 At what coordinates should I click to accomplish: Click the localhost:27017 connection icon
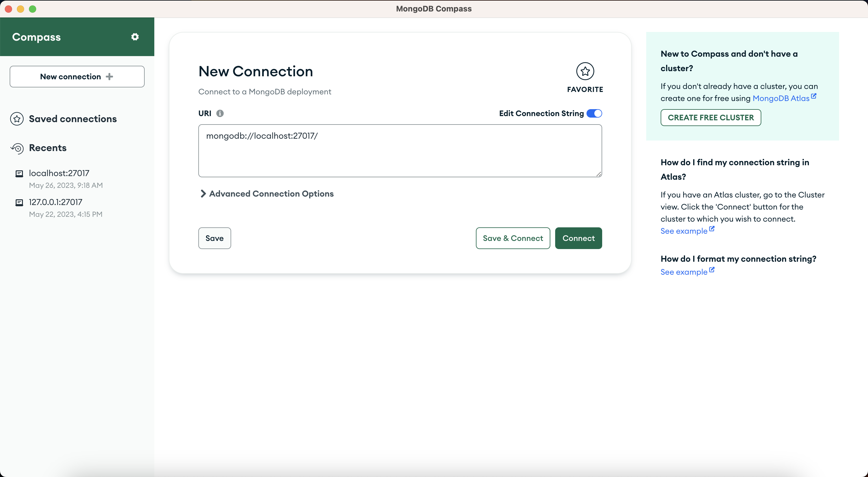tap(19, 173)
